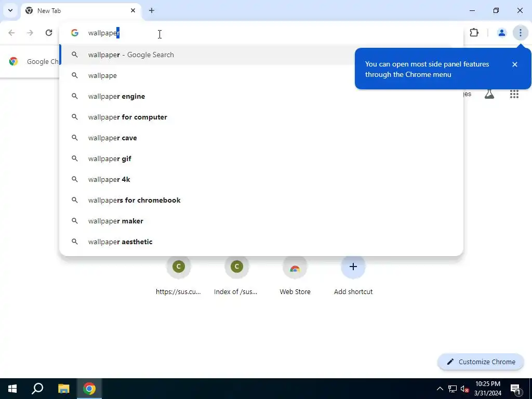
Task: Select 'wallpaper for computer' suggestion
Action: point(261,117)
